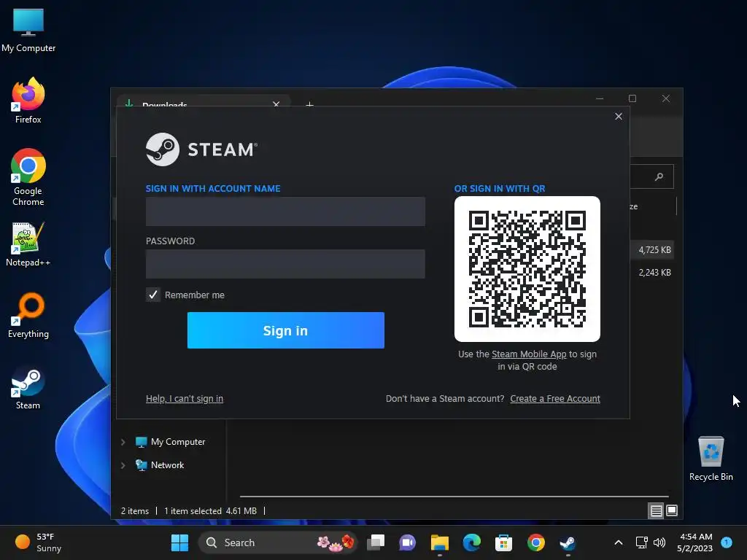Viewport: 747px width, 560px height.
Task: Click Help, I can't sign in
Action: 185,399
